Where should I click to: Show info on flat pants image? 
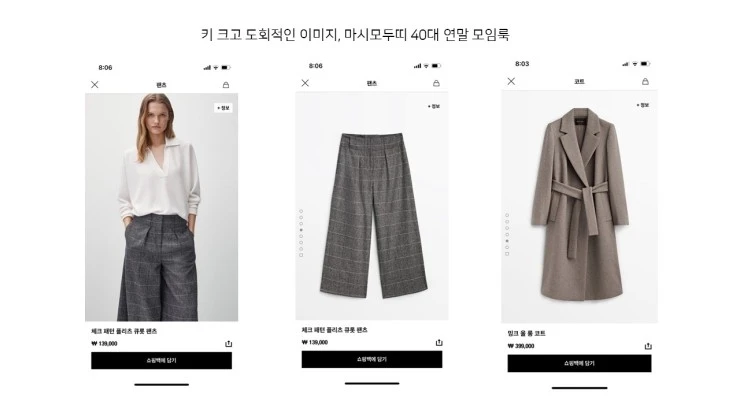tap(433, 107)
